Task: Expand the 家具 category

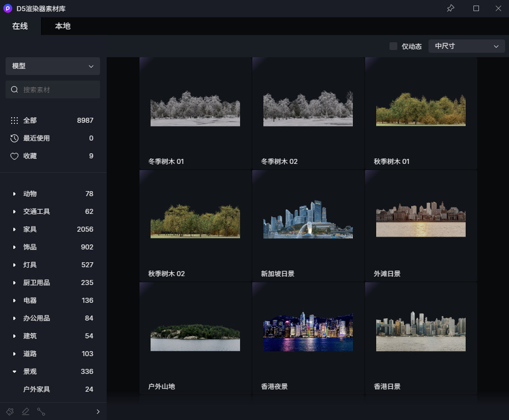Action: (x=14, y=229)
